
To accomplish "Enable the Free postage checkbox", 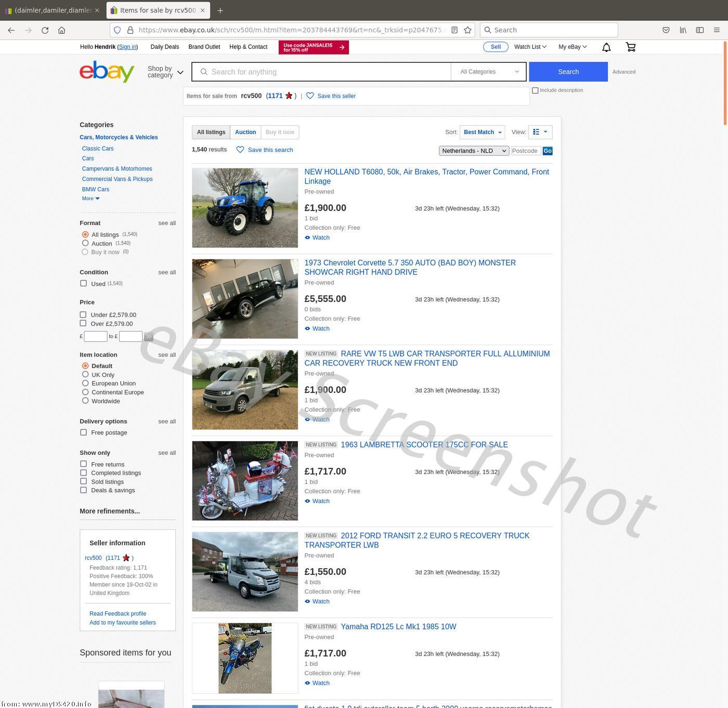I will pyautogui.click(x=83, y=432).
